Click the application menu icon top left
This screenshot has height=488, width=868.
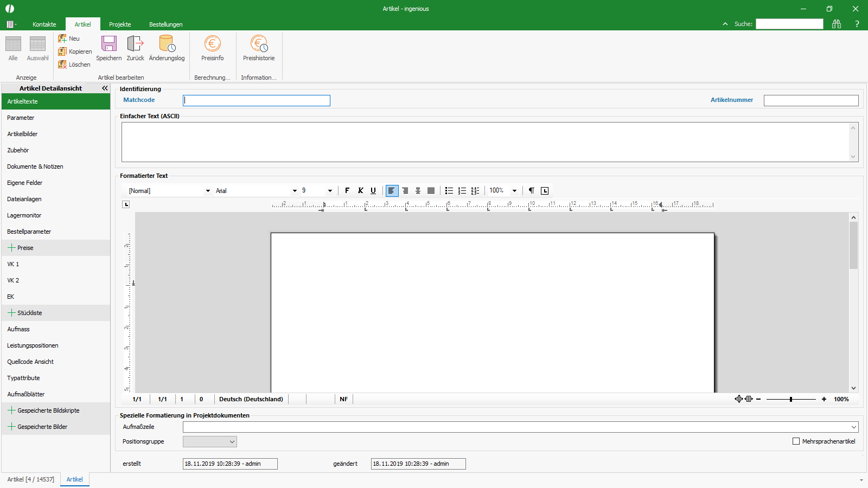11,24
